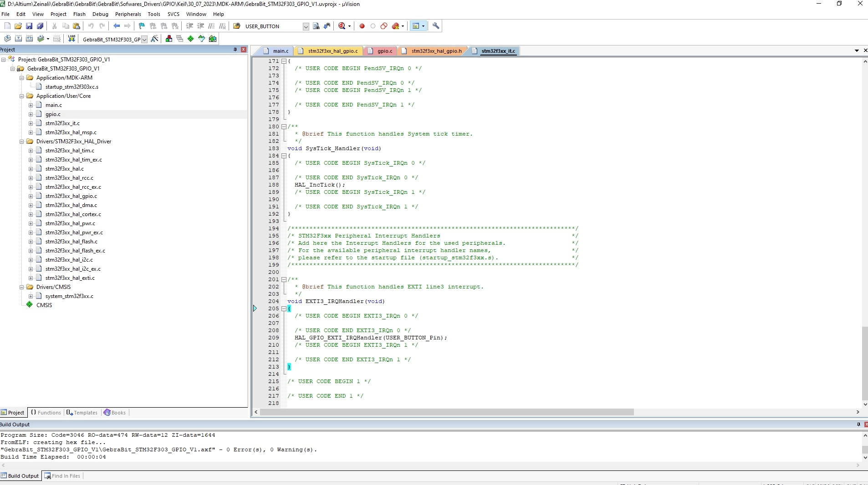Collapse the Drivers/CMSIS folder
The image size is (868, 485).
(21, 287)
